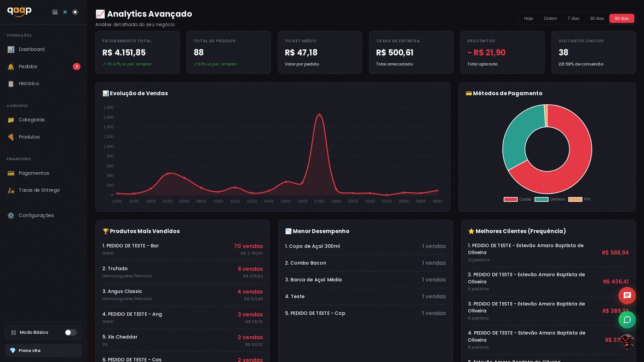
Task: Click the '12 pedidos' customer subtitle
Action: (x=479, y=260)
